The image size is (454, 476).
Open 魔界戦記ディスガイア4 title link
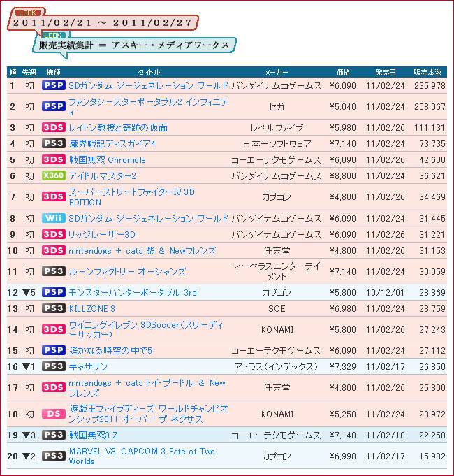pos(112,144)
